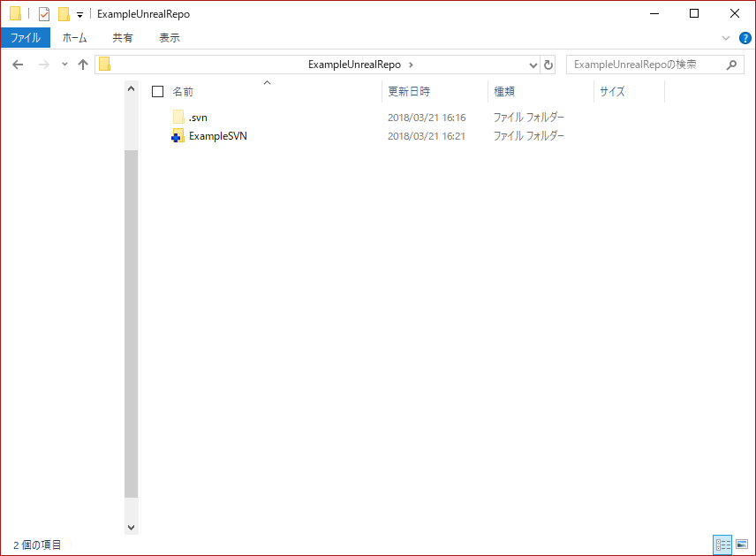Open the 表示 ribbon tab
756x556 pixels.
tap(170, 38)
